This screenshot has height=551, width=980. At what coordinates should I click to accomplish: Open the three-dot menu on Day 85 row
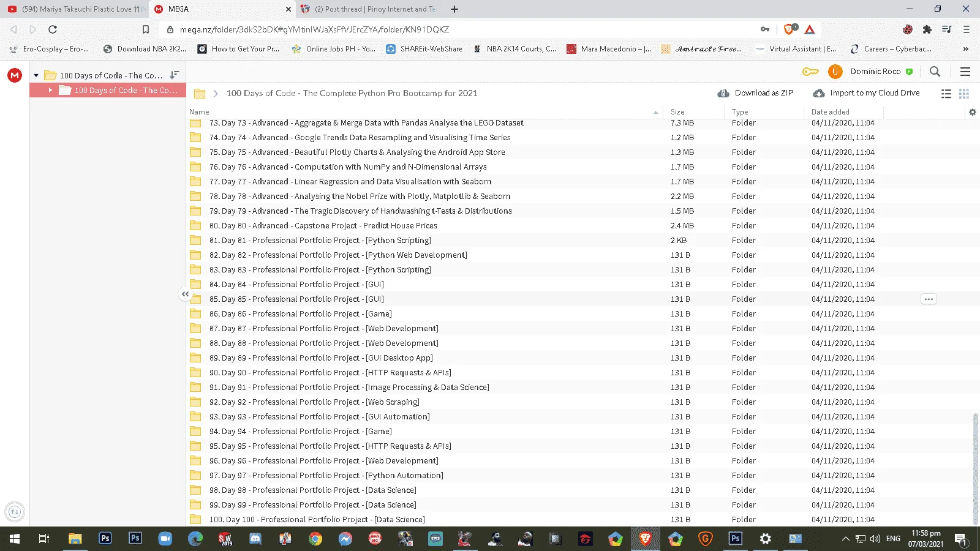click(x=929, y=299)
